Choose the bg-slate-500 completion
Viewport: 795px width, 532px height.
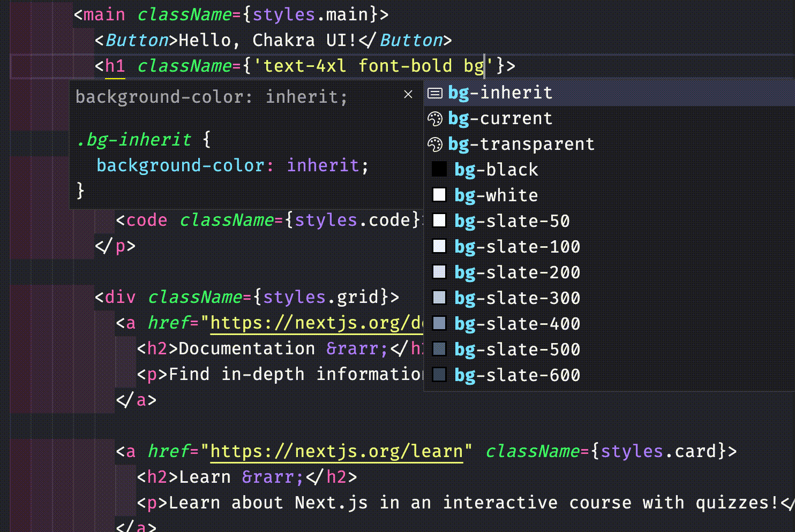click(x=609, y=349)
